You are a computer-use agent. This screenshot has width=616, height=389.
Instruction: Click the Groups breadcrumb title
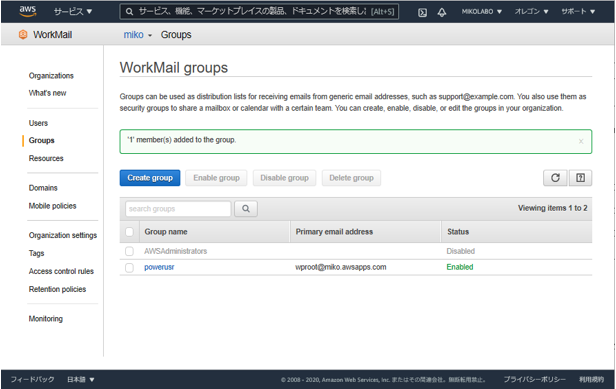[176, 35]
